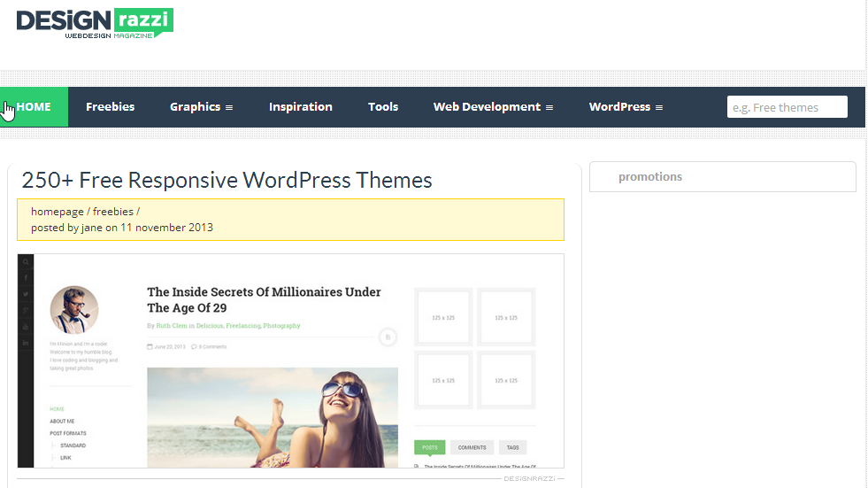Screen dimensions: 868x488
Task: Click the beach woman photo in preview
Action: [273, 417]
